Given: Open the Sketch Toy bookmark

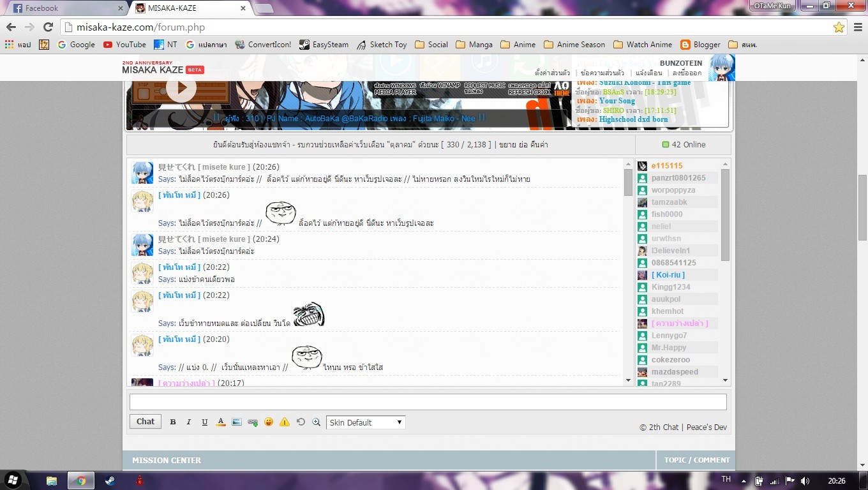Looking at the screenshot, I should (382, 45).
